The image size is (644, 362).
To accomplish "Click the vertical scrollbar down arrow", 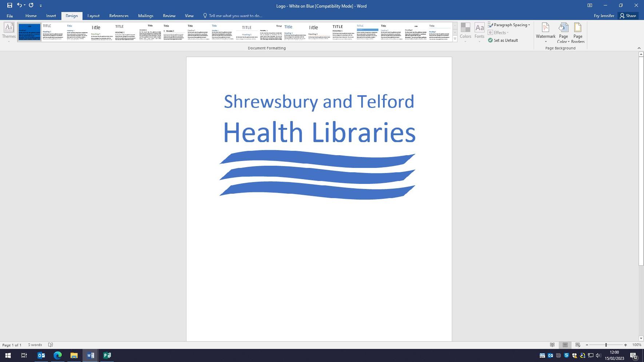I will tap(641, 338).
